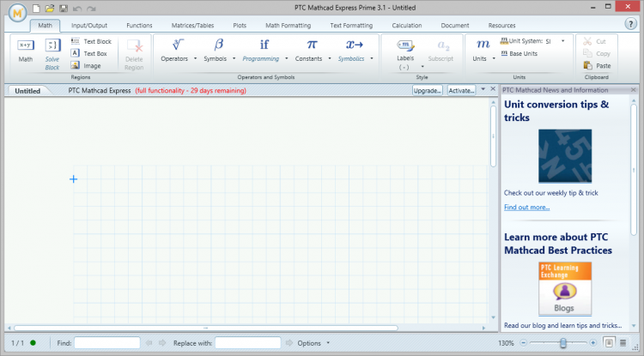Switch to the Matrices/Tables tab
The image size is (644, 356).
[192, 26]
